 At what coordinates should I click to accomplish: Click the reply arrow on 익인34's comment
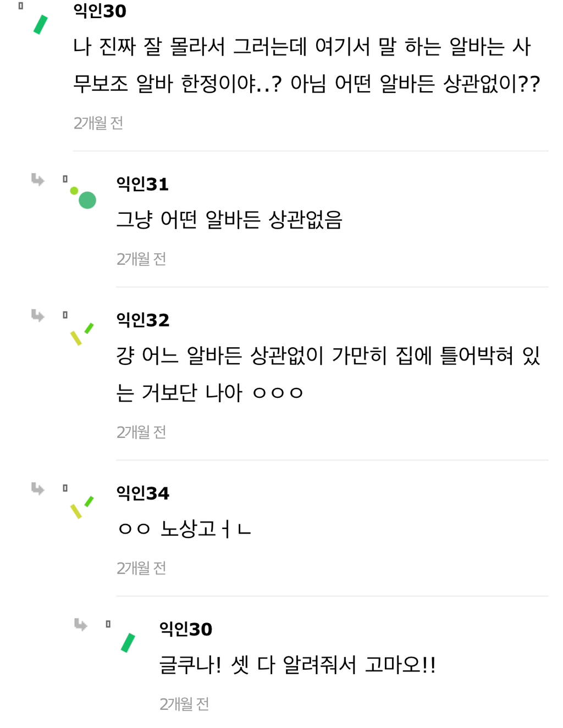(x=36, y=489)
